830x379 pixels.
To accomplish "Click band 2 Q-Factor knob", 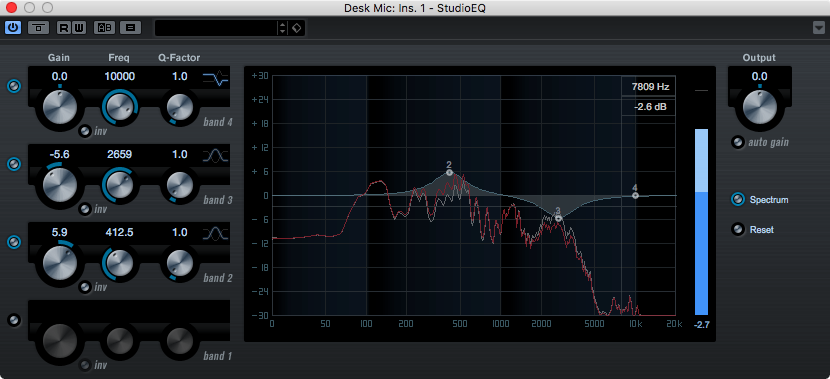I will [x=180, y=262].
